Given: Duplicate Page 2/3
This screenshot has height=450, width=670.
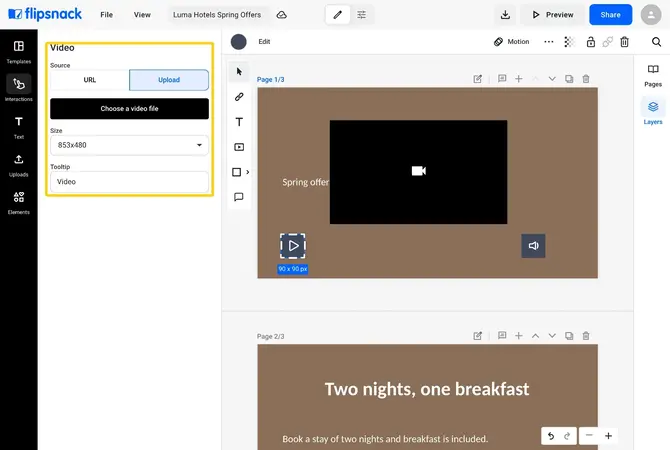Looking at the screenshot, I should pyautogui.click(x=569, y=335).
